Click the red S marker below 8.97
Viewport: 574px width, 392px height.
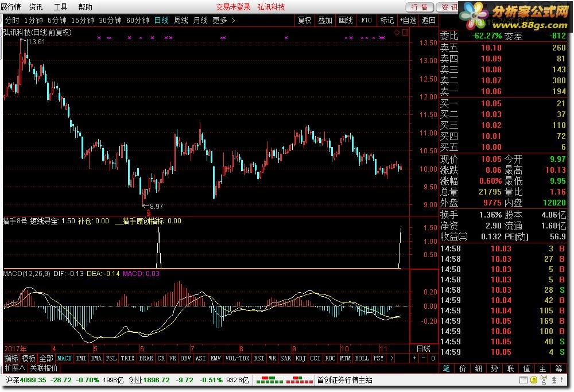(148, 213)
